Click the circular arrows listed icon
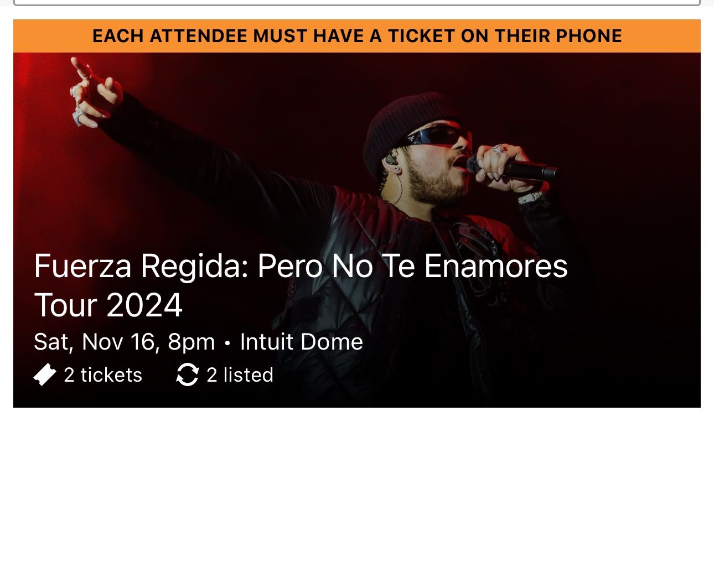 (x=187, y=374)
